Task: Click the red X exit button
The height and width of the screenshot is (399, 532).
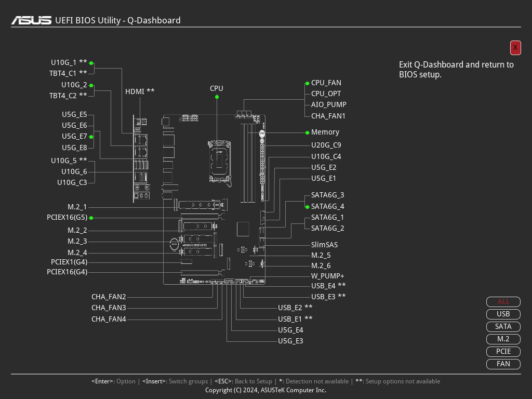Action: pos(515,47)
